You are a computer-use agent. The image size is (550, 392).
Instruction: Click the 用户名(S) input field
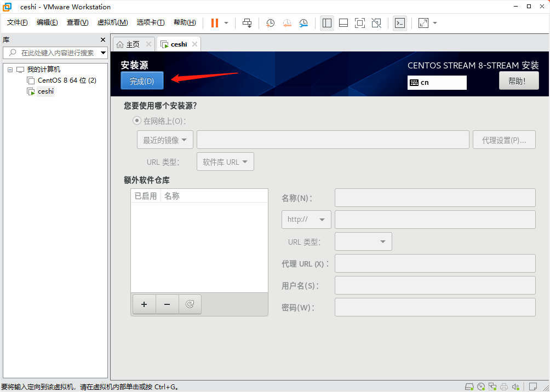click(x=435, y=285)
